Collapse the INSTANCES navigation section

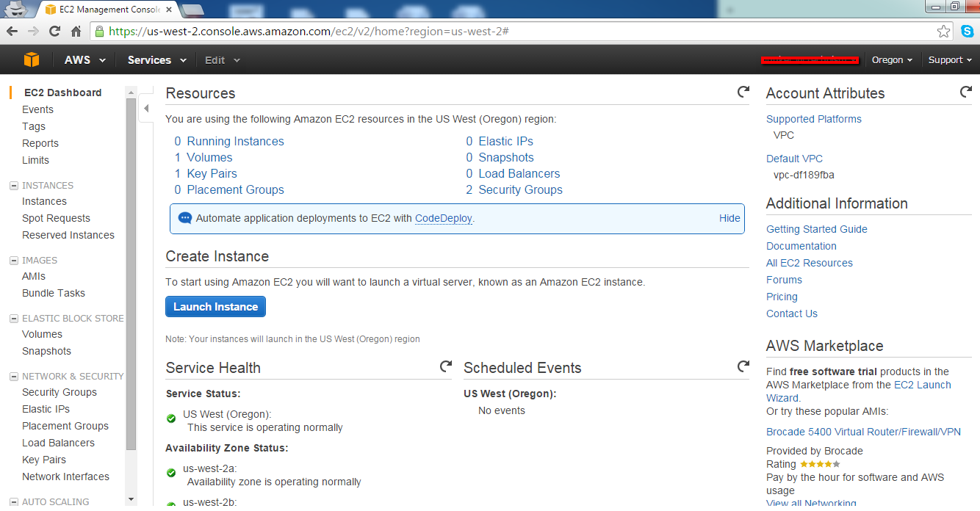pos(14,186)
